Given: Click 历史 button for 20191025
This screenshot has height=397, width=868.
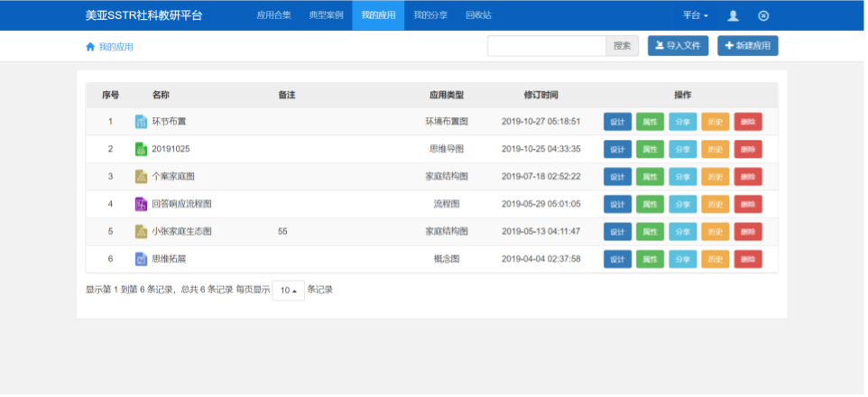Looking at the screenshot, I should click(716, 149).
